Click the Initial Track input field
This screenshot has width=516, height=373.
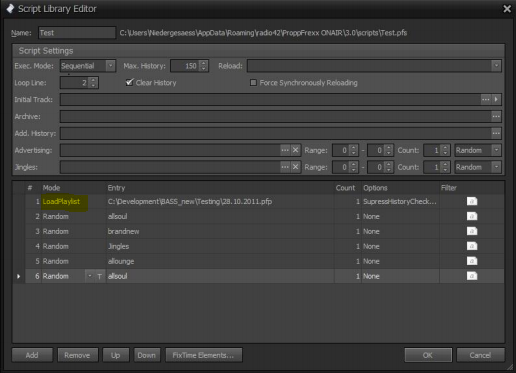(x=270, y=99)
